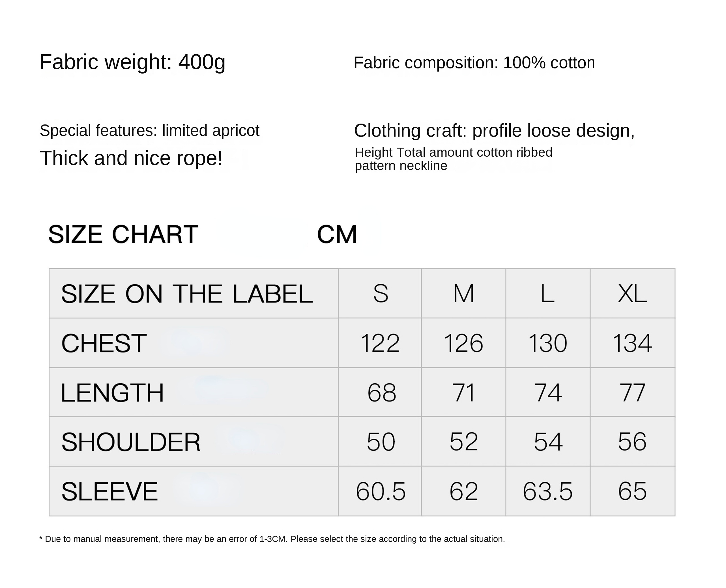Click the length value 74 cell
Screen dimensions: 726x588
pyautogui.click(x=547, y=393)
